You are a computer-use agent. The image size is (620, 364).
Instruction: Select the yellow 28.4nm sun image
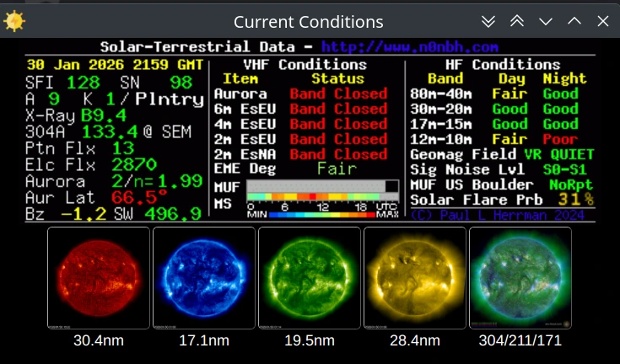(x=415, y=279)
